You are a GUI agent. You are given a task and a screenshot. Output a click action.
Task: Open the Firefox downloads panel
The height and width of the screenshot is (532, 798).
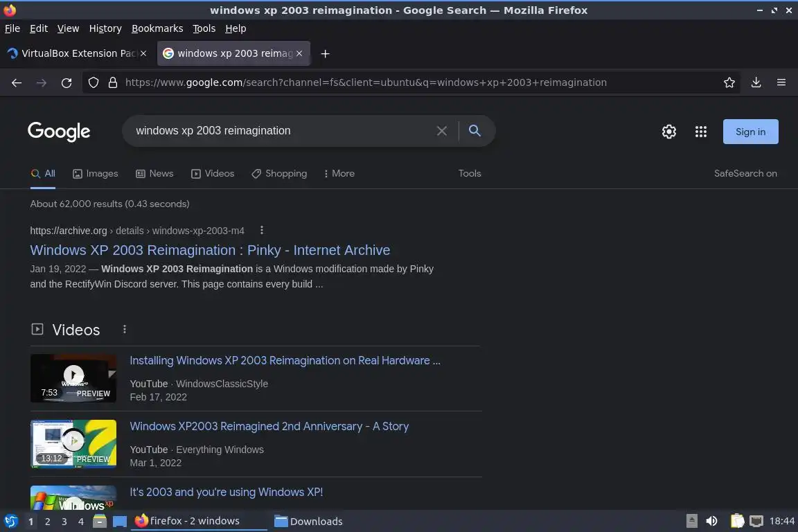click(756, 82)
